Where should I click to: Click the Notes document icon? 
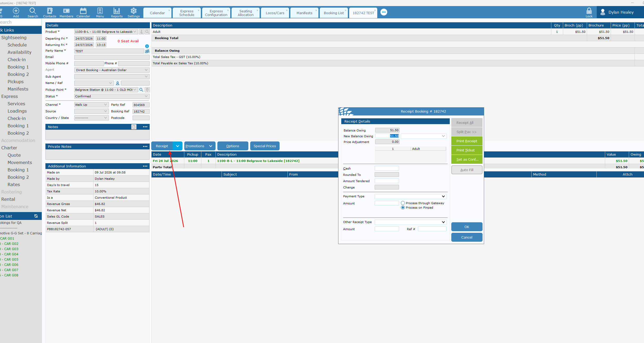[134, 127]
